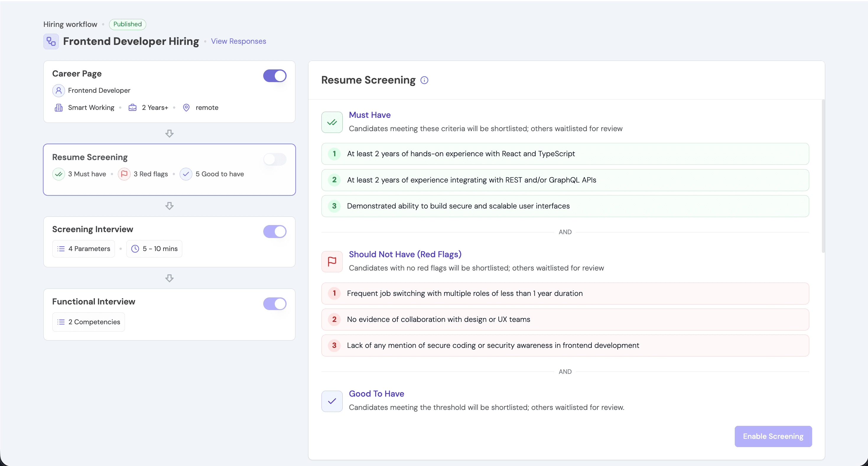The image size is (868, 466).
Task: Click the person icon next to Frontend Developer
Action: tap(58, 90)
